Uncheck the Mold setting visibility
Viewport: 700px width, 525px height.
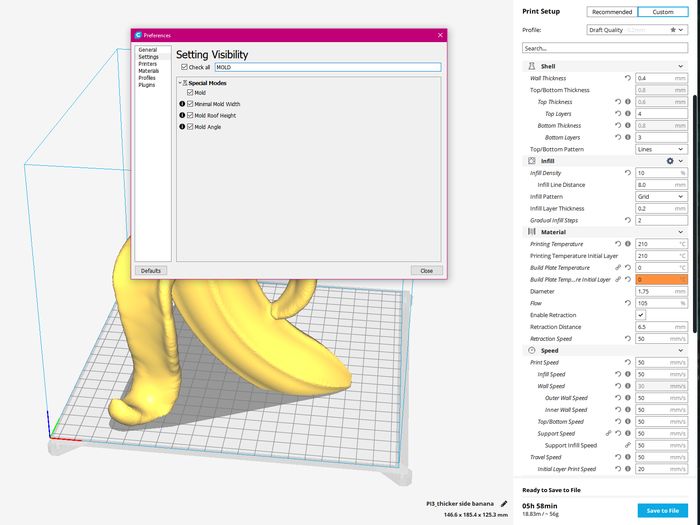[x=190, y=92]
